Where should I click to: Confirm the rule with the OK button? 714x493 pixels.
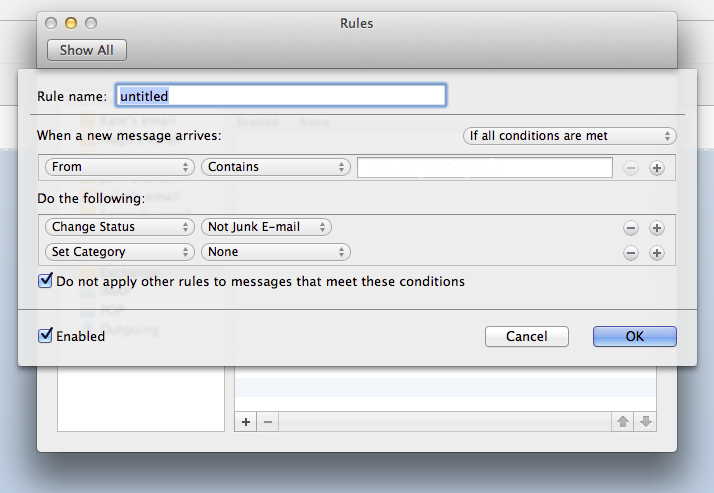(634, 336)
